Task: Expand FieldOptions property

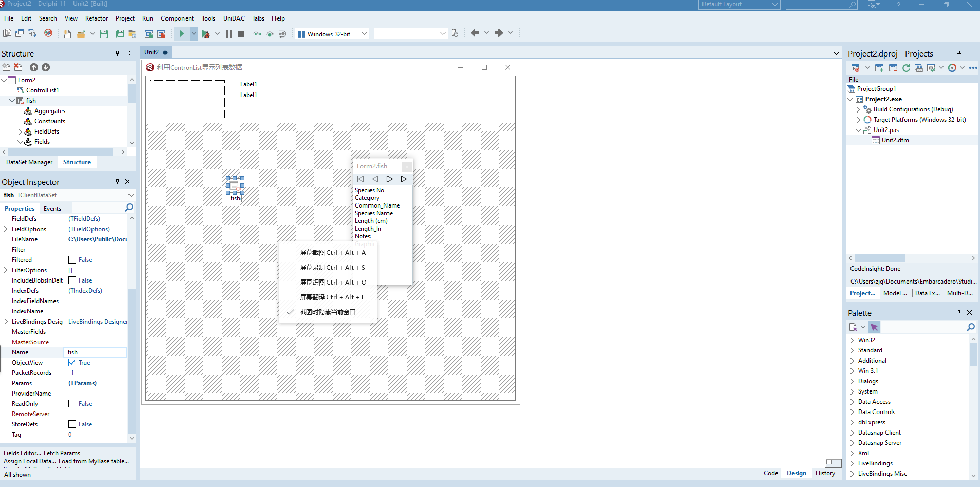Action: coord(6,229)
